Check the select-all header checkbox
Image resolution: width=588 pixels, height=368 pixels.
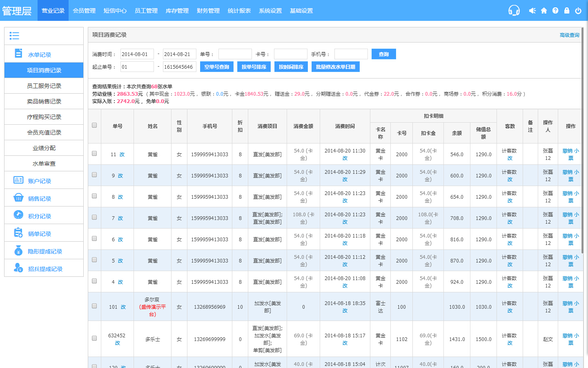point(94,125)
